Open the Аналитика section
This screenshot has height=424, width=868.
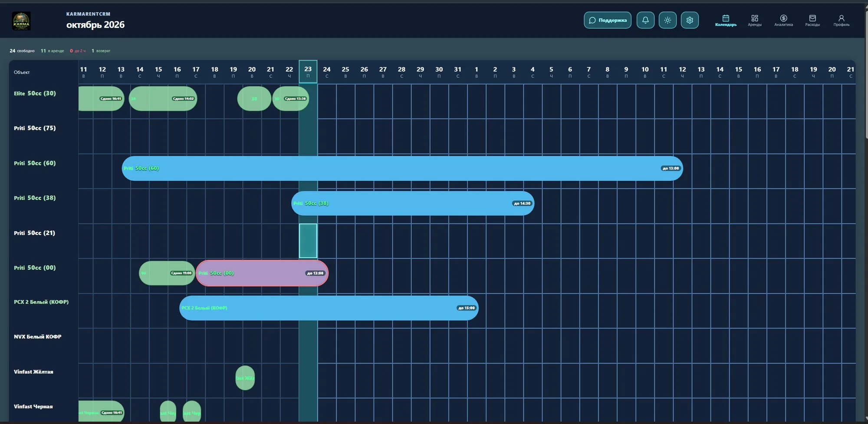tap(783, 20)
